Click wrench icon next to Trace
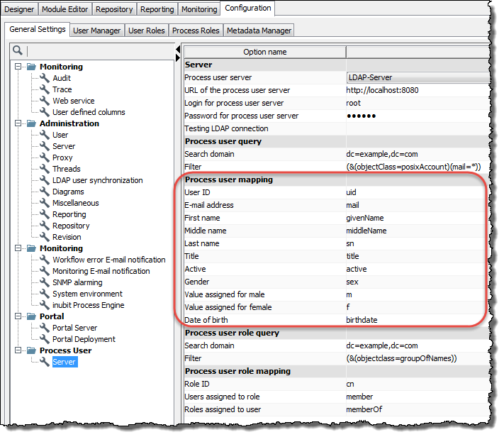This screenshot has height=437, width=504. pyautogui.click(x=45, y=89)
